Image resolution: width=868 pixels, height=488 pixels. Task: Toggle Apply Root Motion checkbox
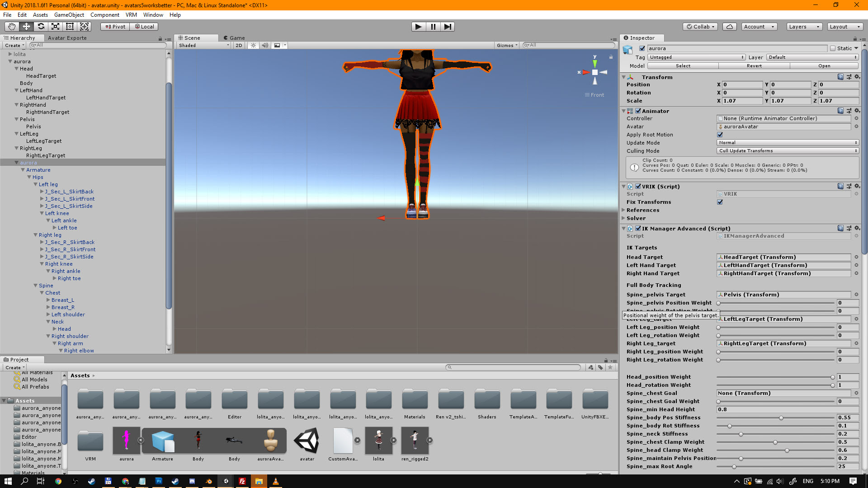tap(720, 135)
